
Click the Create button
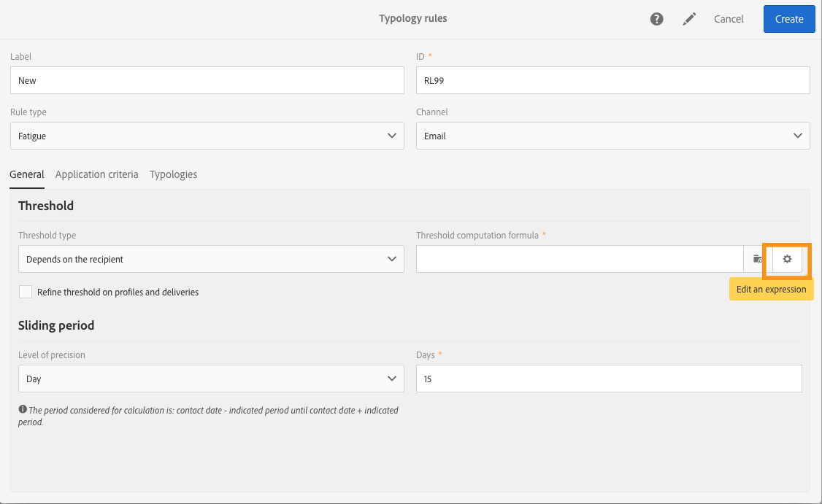[x=789, y=19]
